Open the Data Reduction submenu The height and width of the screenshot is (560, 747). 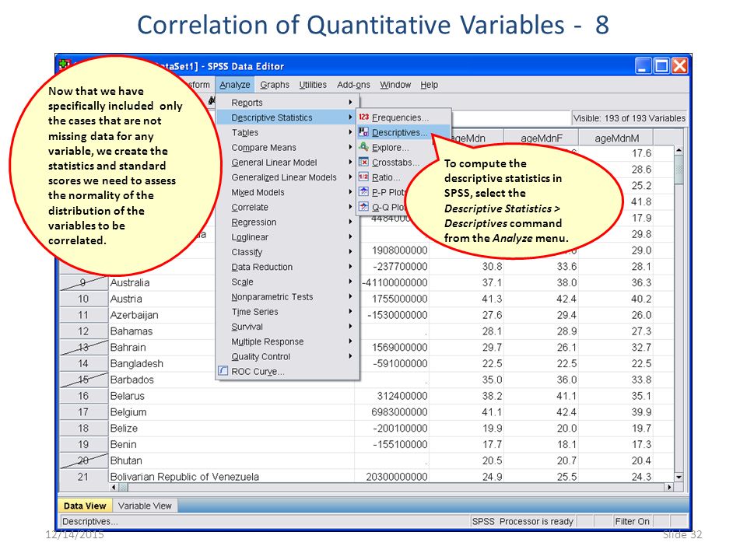[287, 267]
